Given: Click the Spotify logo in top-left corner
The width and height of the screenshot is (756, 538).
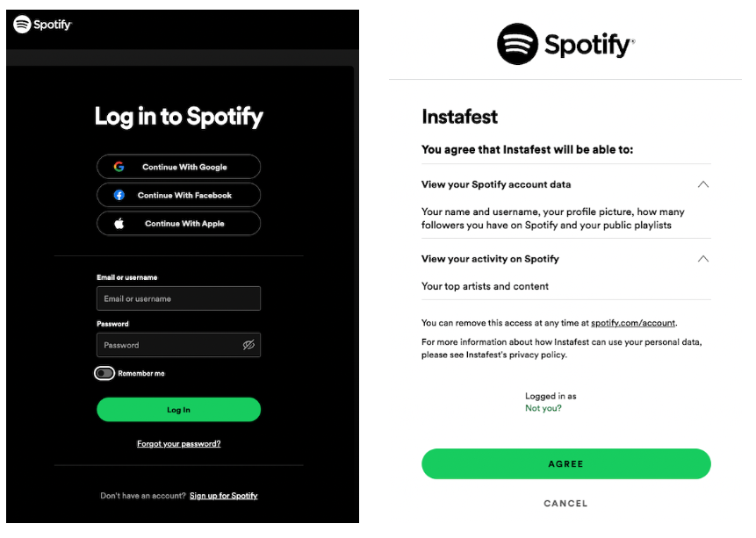Looking at the screenshot, I should (x=42, y=25).
